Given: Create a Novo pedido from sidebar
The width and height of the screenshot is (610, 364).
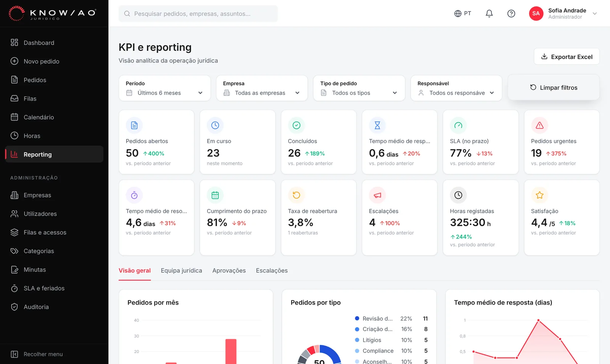Looking at the screenshot, I should (x=54, y=61).
